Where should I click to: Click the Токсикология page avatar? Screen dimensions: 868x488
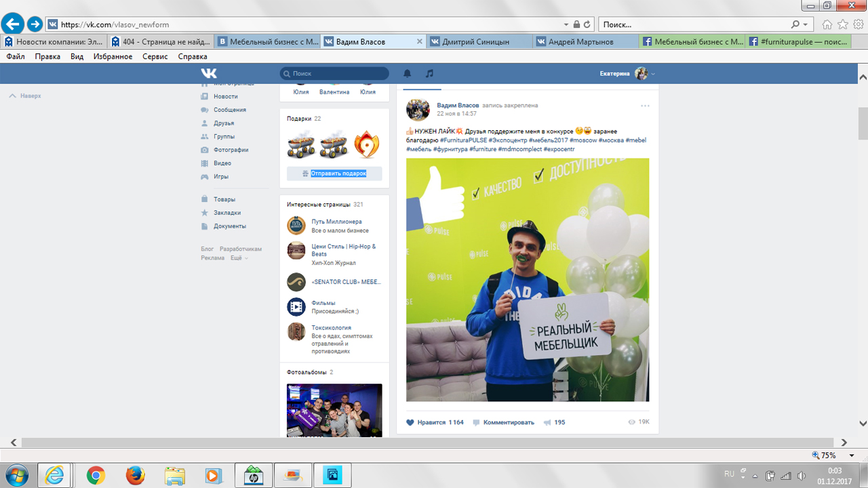296,331
